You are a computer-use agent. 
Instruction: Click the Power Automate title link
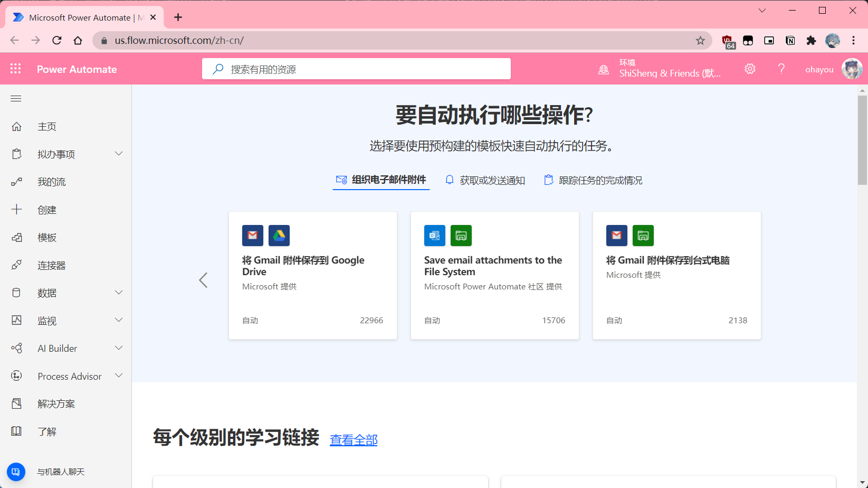point(77,69)
